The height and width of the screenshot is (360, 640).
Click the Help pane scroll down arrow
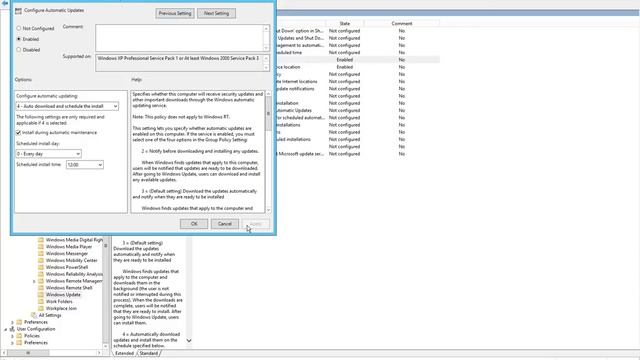coord(268,210)
